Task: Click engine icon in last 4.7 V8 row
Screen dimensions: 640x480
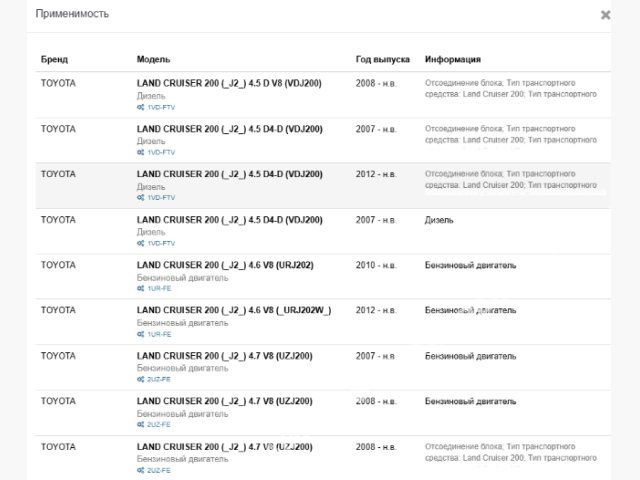Action: 140,470
